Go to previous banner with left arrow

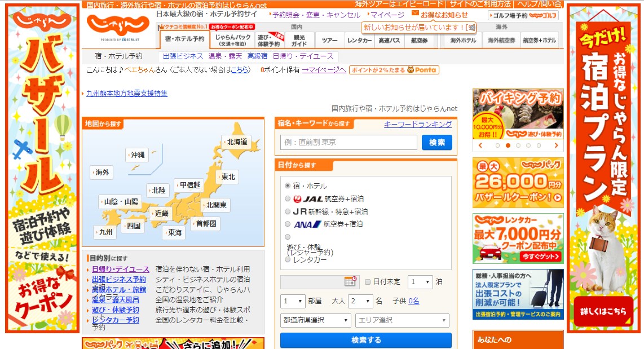(480, 145)
